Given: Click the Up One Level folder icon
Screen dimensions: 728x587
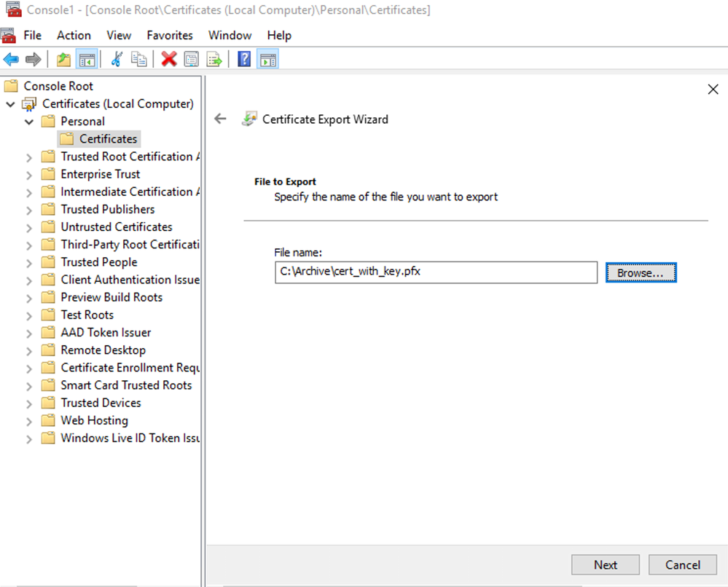Looking at the screenshot, I should tap(64, 60).
